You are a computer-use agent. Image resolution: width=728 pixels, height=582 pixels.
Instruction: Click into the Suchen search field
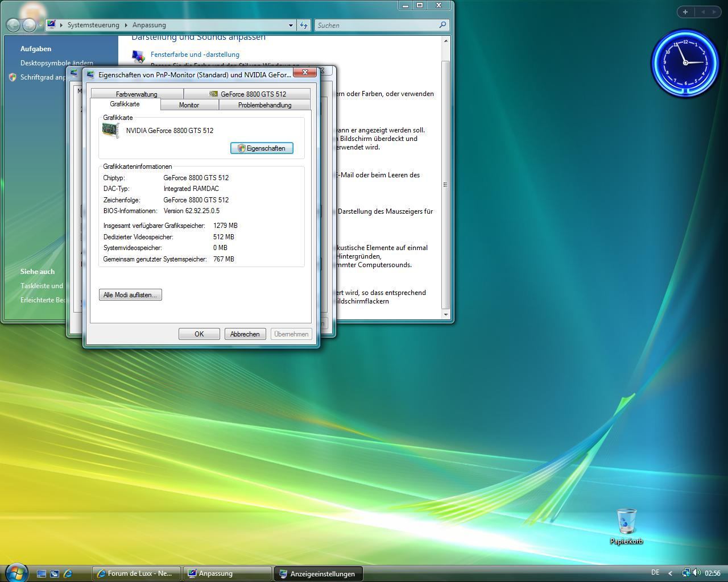coord(377,25)
